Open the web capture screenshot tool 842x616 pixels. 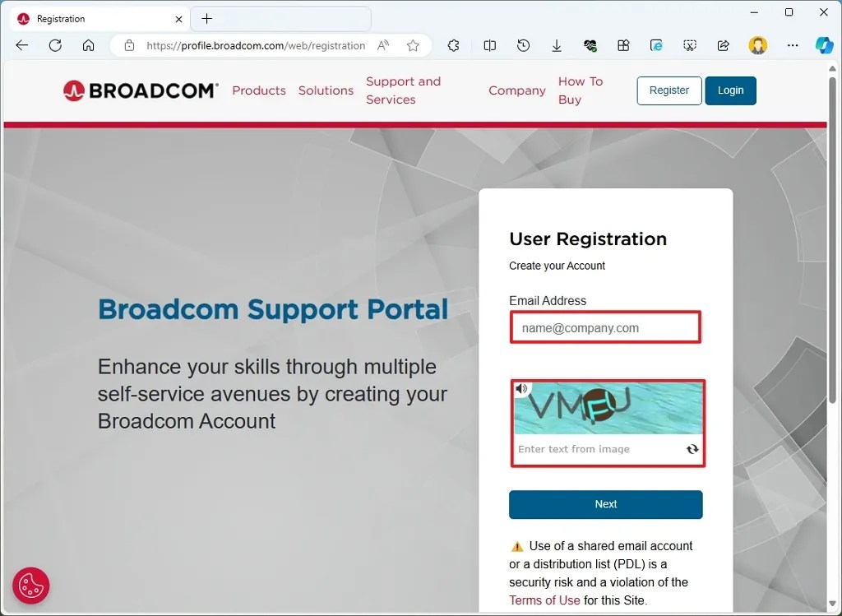[690, 45]
